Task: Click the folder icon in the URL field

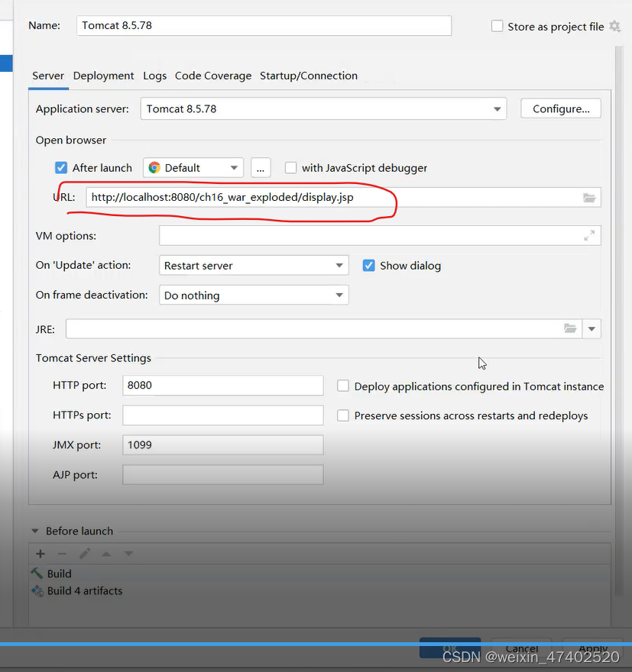Action: click(x=589, y=198)
